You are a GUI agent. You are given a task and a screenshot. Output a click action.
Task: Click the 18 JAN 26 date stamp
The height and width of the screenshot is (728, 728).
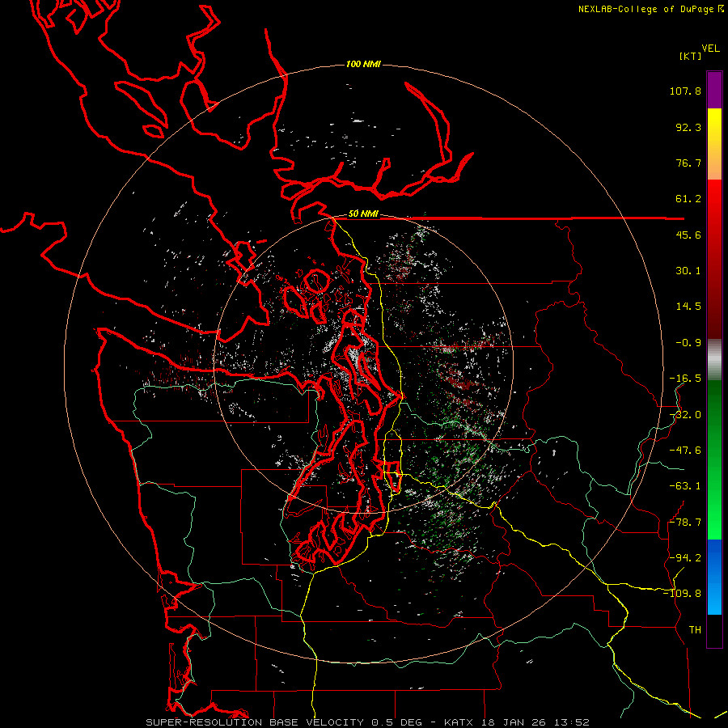tap(514, 722)
